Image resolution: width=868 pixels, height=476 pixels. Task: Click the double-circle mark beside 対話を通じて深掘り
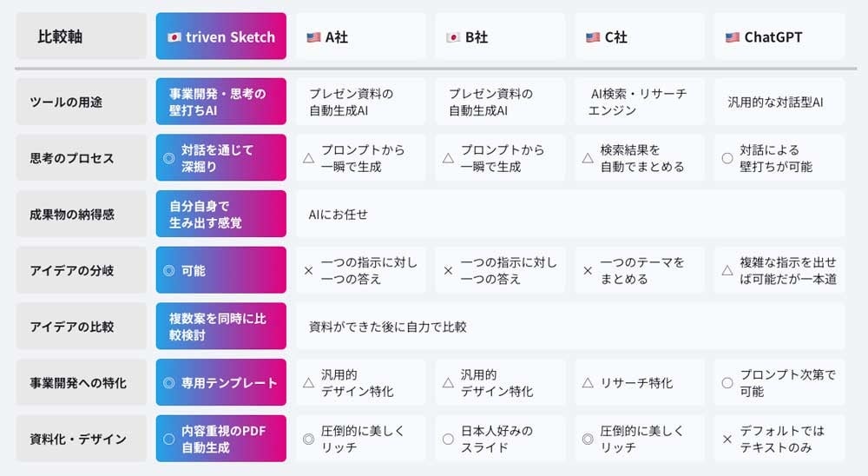(x=168, y=158)
